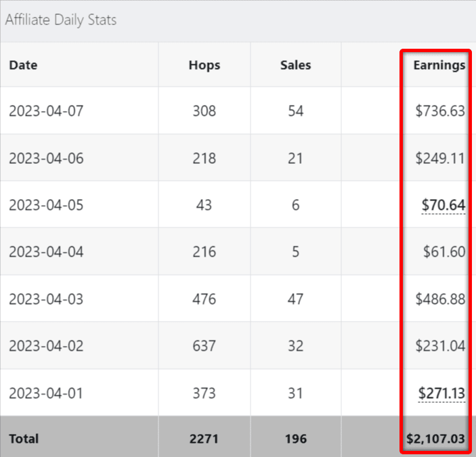Click the Affiliate Daily Stats title

[61, 20]
